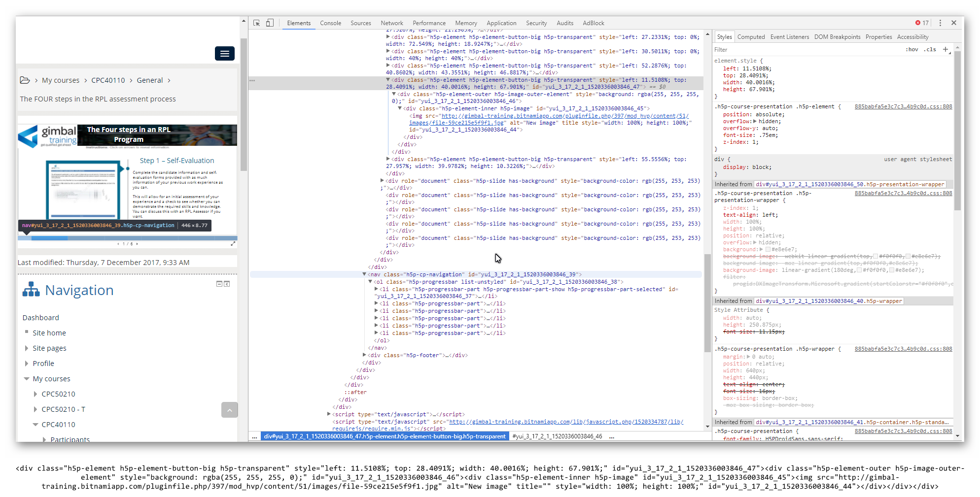This screenshot has width=980, height=497.
Task: Open the Accessibility pane tab
Action: [912, 37]
